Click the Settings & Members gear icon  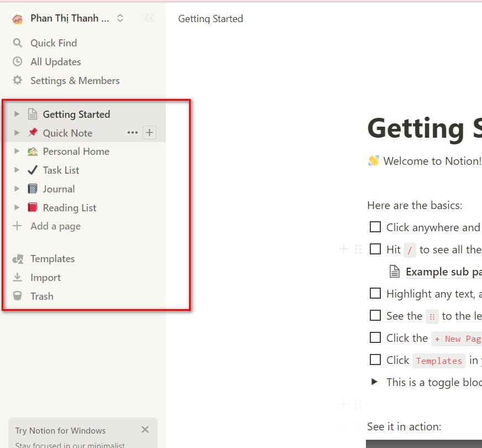tap(18, 80)
